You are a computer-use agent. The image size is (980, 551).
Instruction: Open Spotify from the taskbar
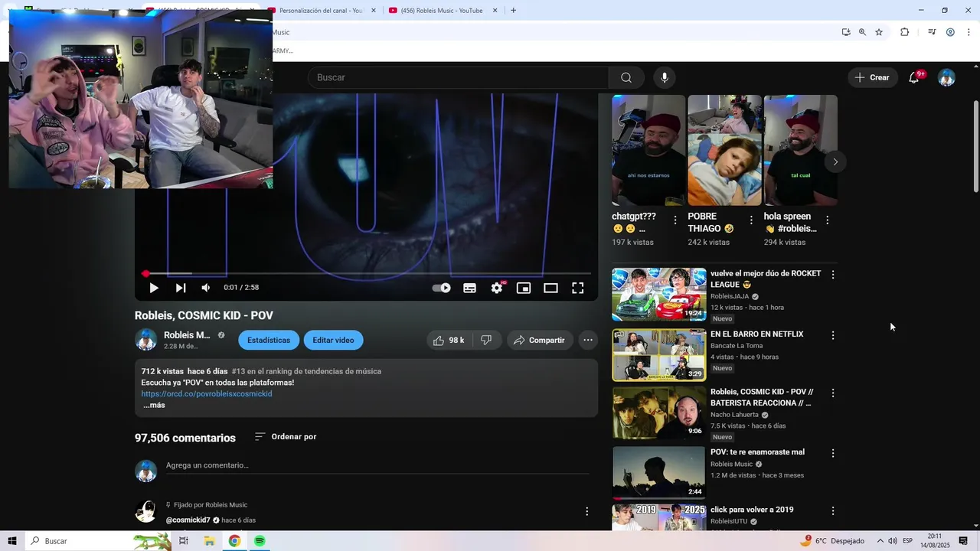click(260, 541)
